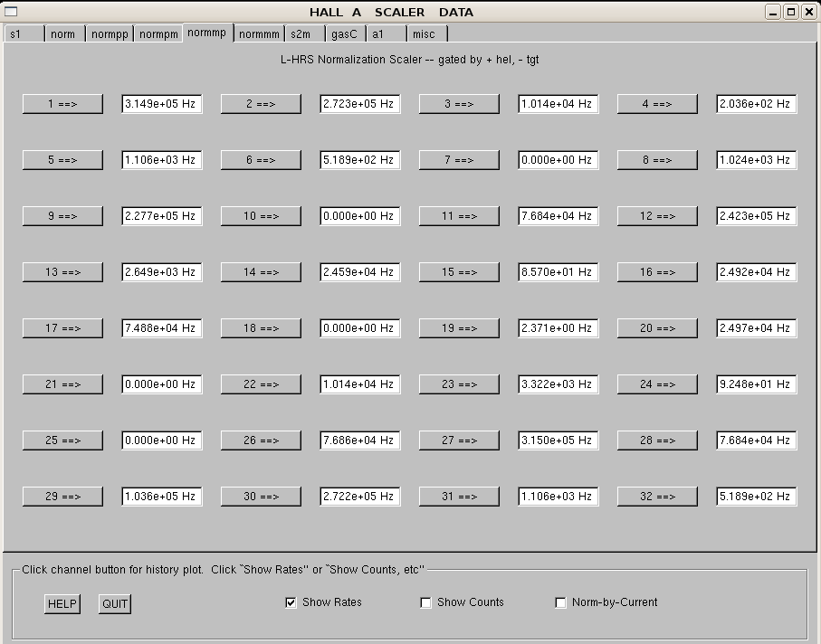
Task: Click the channel 19 button
Action: pyautogui.click(x=459, y=328)
